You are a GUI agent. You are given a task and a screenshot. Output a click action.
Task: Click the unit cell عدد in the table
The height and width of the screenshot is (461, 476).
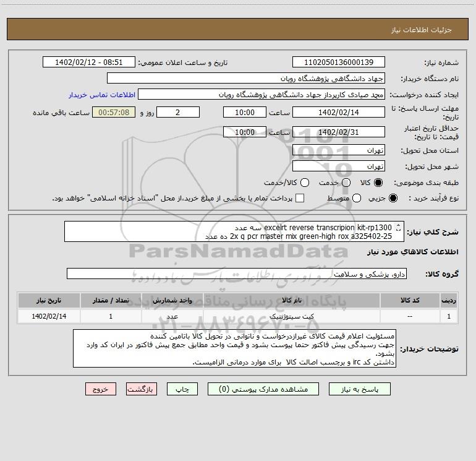(172, 316)
